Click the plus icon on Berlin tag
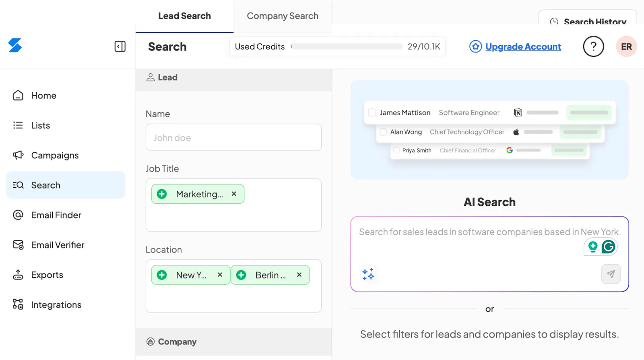The height and width of the screenshot is (360, 644). [241, 275]
